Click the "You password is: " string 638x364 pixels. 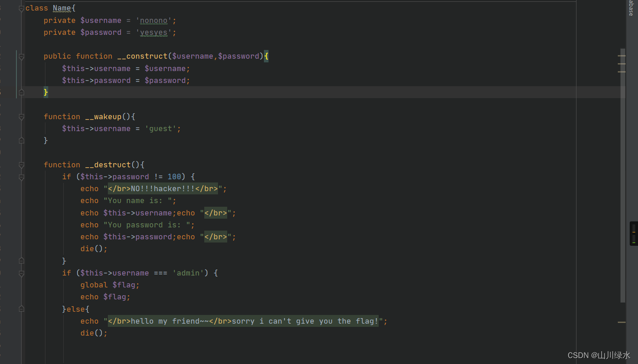pos(147,225)
